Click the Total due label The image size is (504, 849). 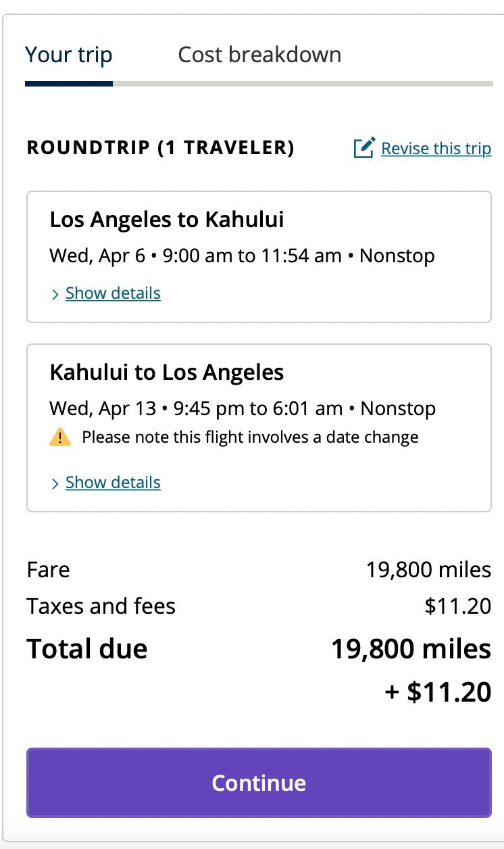[x=87, y=649]
